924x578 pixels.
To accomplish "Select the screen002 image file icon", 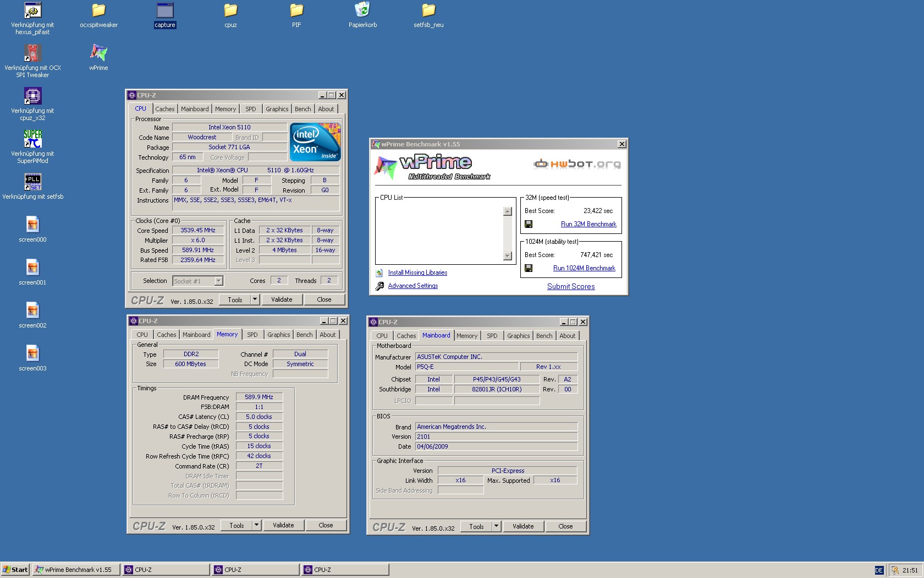I will [x=32, y=310].
